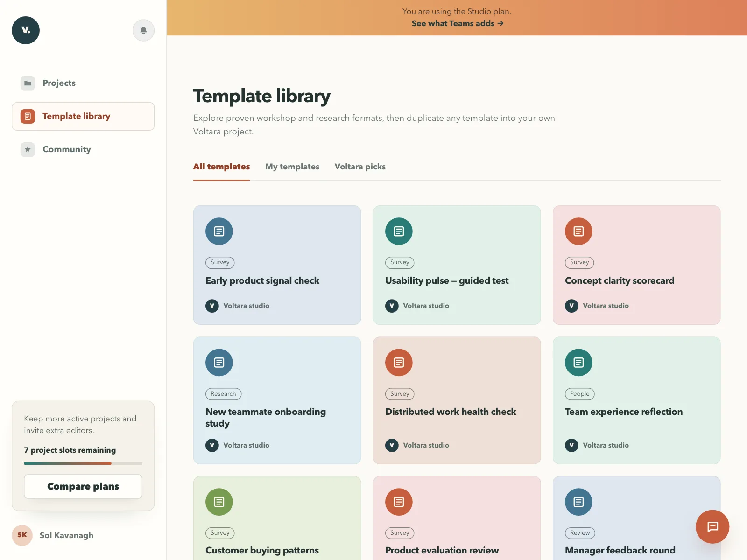Click 'Voltara studio' on Team experience card
The image size is (747, 560).
click(x=606, y=445)
